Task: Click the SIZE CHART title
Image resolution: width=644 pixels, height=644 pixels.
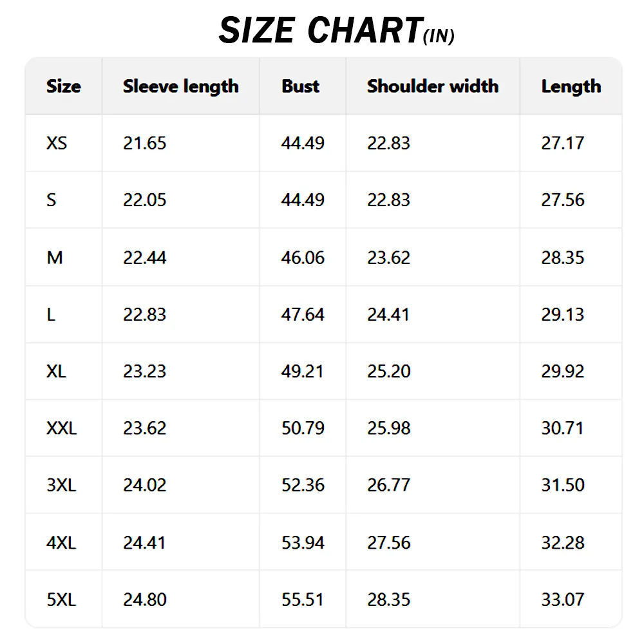Action: 336,30
